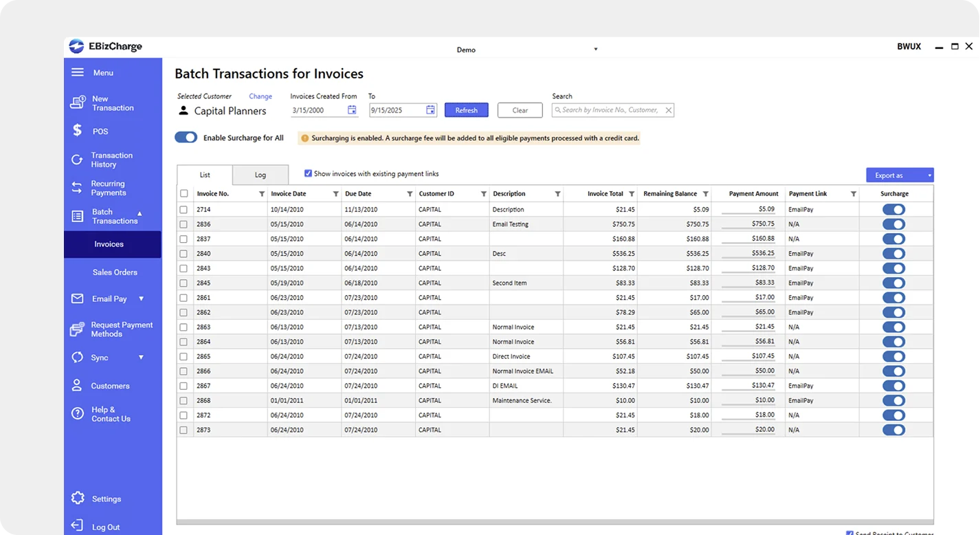980x535 pixels.
Task: Switch to the List tab
Action: [205, 175]
